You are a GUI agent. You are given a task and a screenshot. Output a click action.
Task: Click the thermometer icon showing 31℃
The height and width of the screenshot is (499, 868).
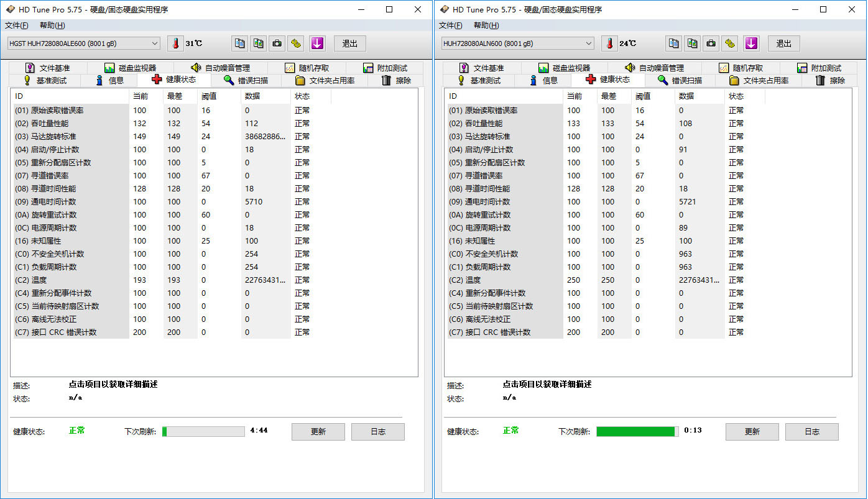pyautogui.click(x=175, y=43)
